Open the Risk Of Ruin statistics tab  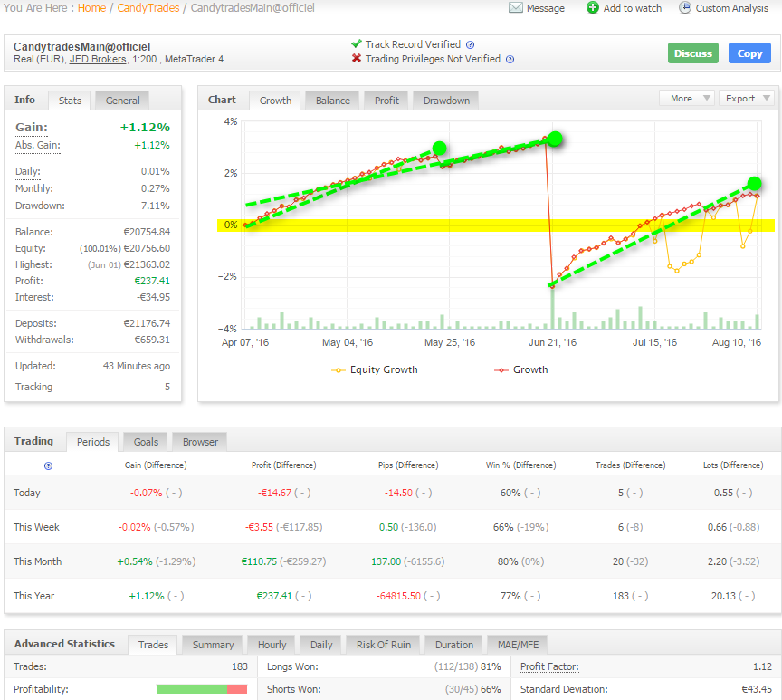click(x=383, y=645)
